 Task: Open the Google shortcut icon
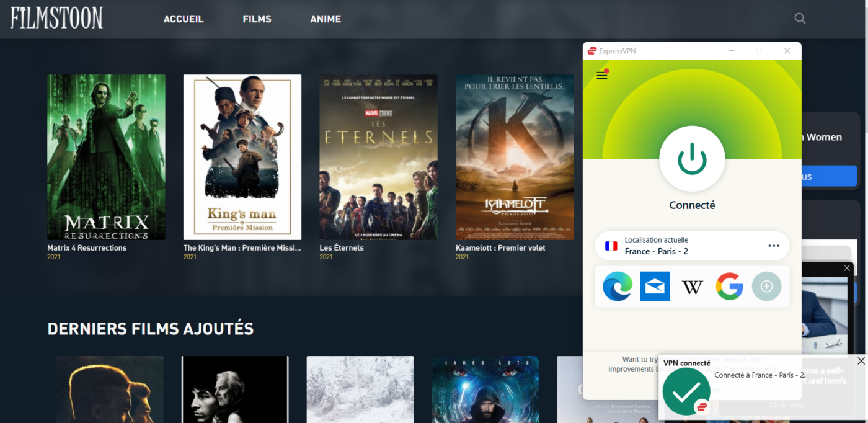(x=730, y=287)
